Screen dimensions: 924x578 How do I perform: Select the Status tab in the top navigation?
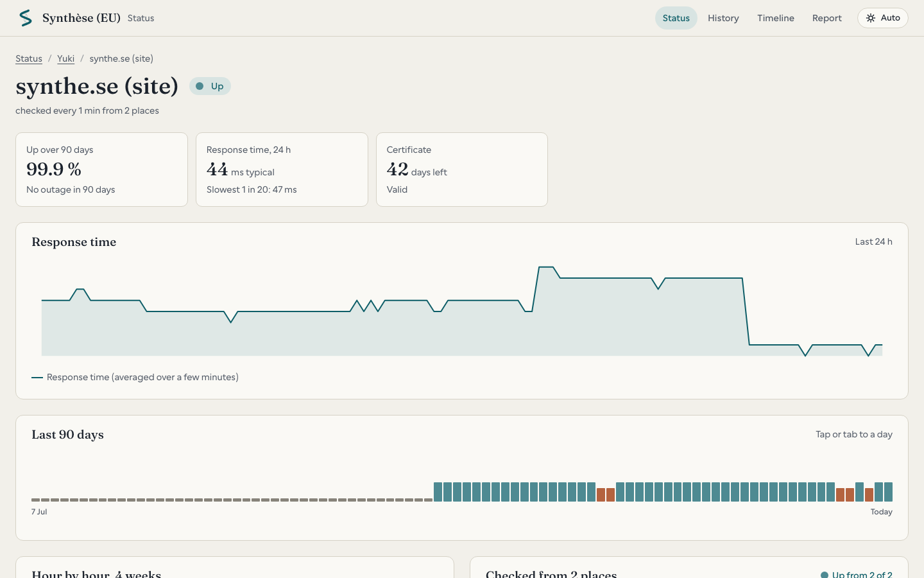click(676, 18)
